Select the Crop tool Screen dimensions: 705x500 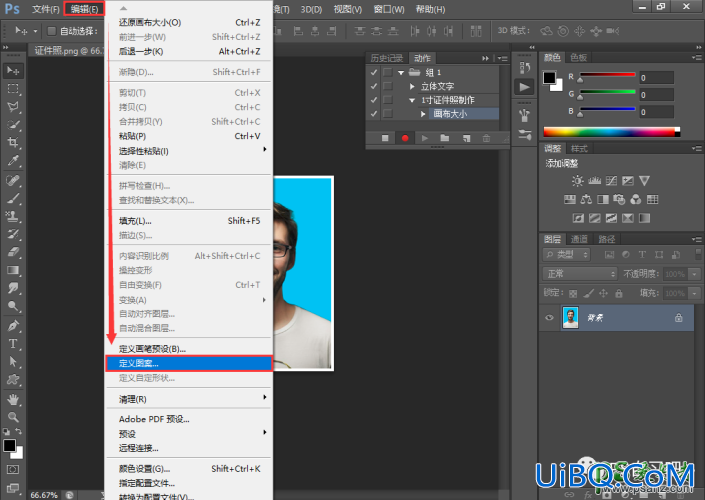(13, 143)
